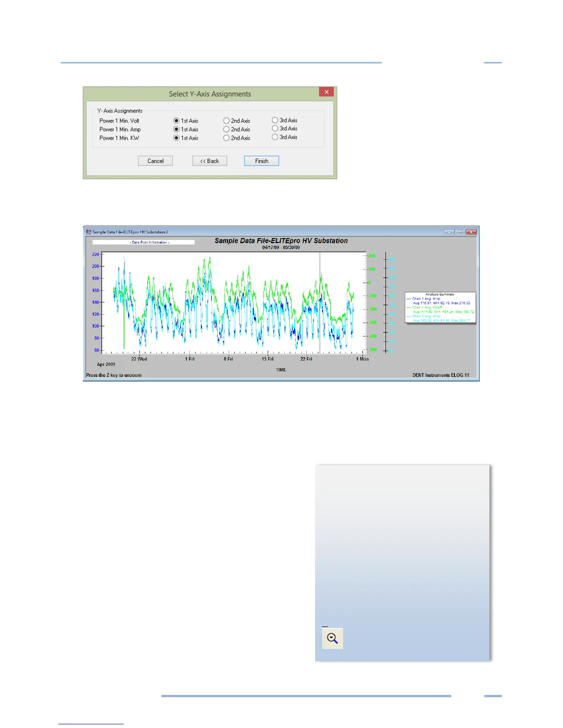Screen dimensions: 563x728
Task: Click the -500 value on green axis
Action: [x=373, y=350]
